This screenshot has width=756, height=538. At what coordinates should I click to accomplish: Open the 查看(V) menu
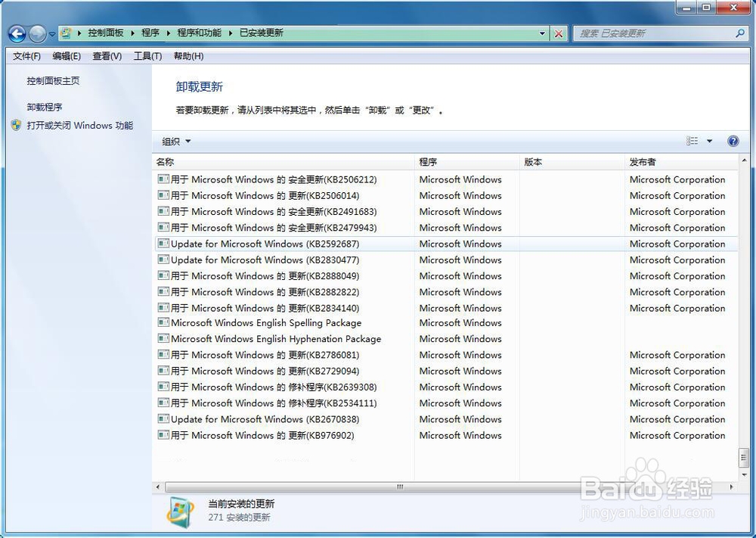[x=107, y=56]
